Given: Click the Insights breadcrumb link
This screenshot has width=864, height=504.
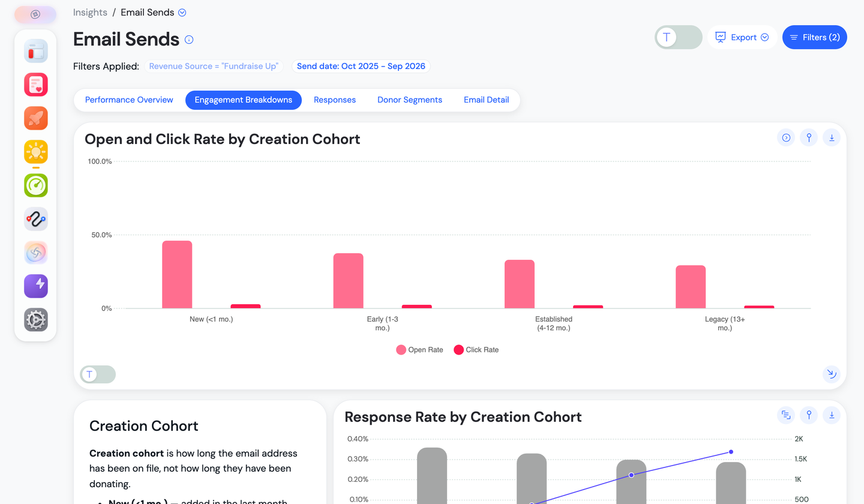Looking at the screenshot, I should click(x=90, y=13).
